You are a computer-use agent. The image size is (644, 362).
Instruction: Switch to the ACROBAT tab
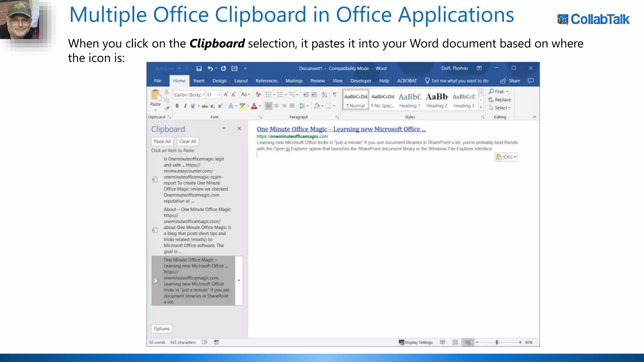pyautogui.click(x=407, y=81)
